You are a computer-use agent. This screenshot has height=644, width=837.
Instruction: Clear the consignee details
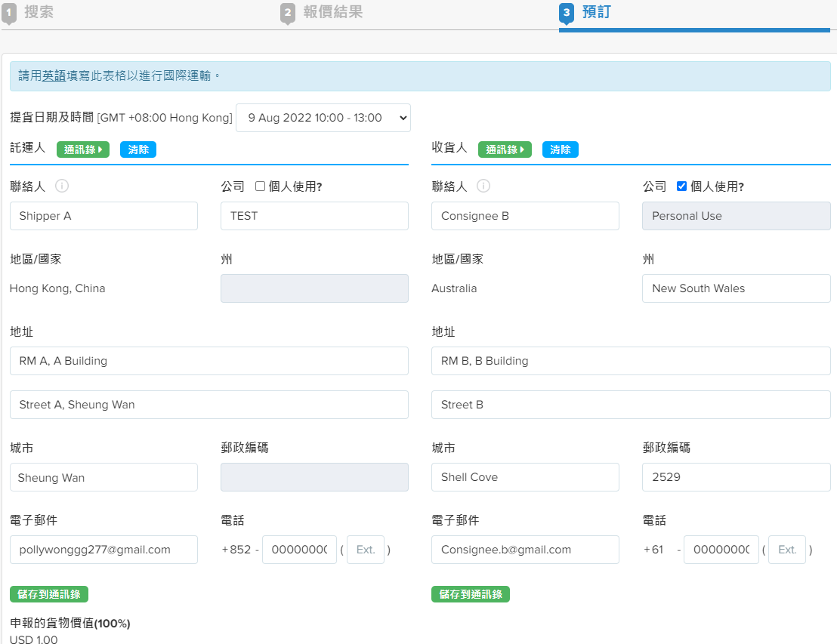(x=560, y=149)
